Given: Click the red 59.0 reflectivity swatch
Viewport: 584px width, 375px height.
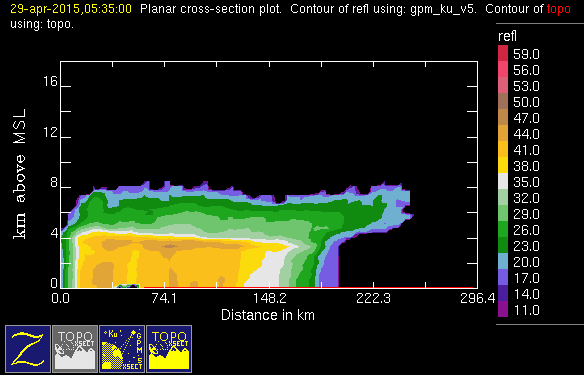Looking at the screenshot, I should point(503,53).
